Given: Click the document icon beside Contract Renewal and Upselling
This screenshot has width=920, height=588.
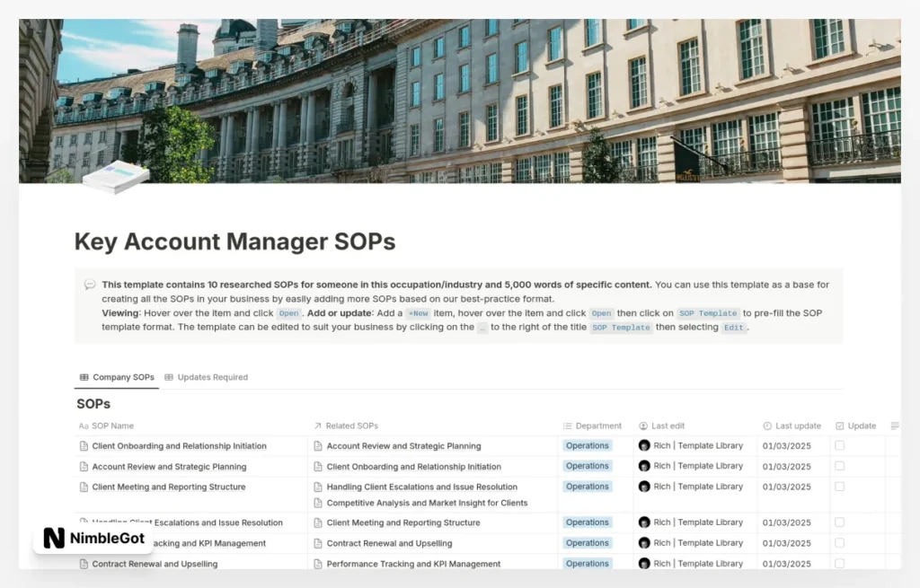Looking at the screenshot, I should coord(83,563).
